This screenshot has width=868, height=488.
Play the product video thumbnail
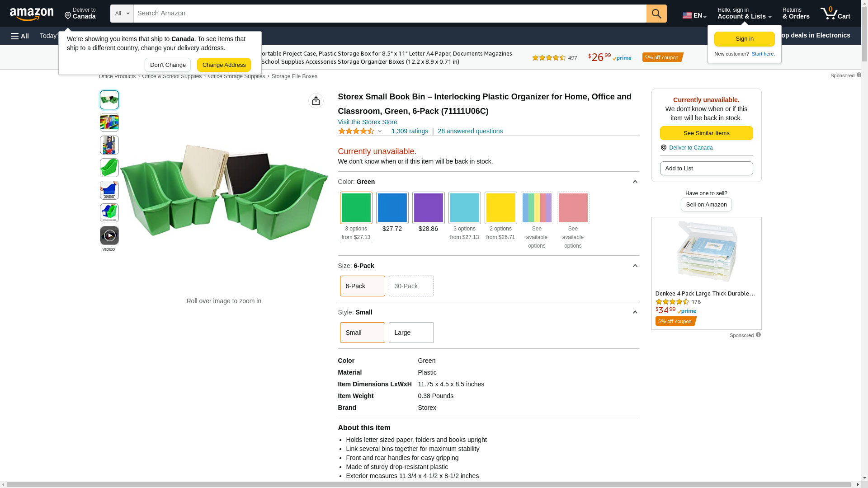[109, 235]
